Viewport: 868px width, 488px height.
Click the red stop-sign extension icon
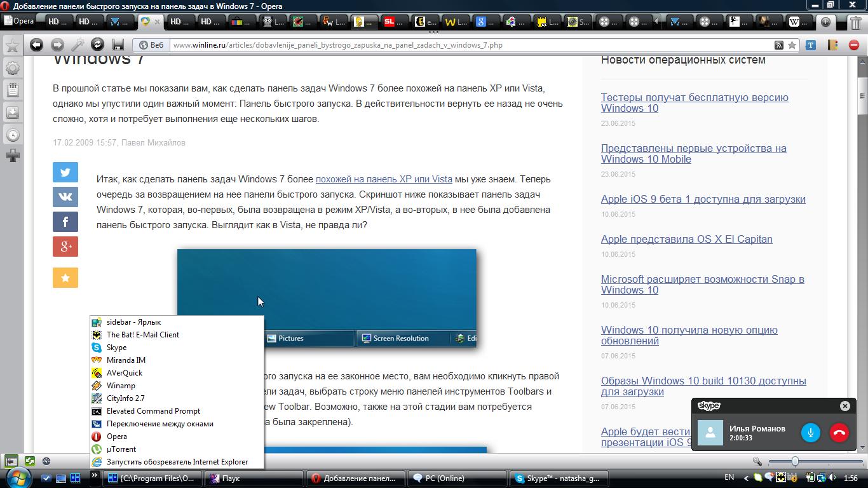tap(853, 45)
